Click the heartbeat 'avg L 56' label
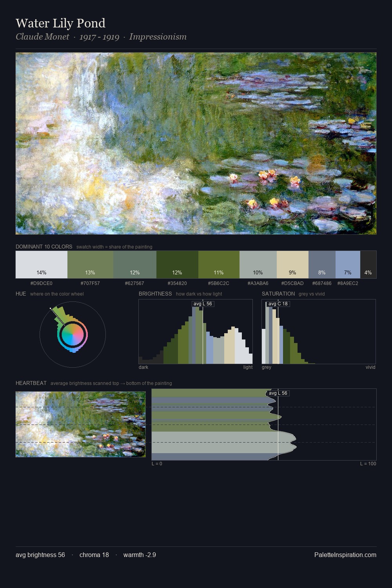Screen dimensions: 392x588 (x=278, y=393)
